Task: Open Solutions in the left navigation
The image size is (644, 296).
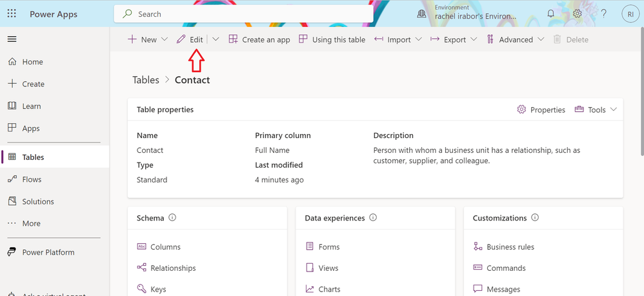Action: (x=55, y=201)
